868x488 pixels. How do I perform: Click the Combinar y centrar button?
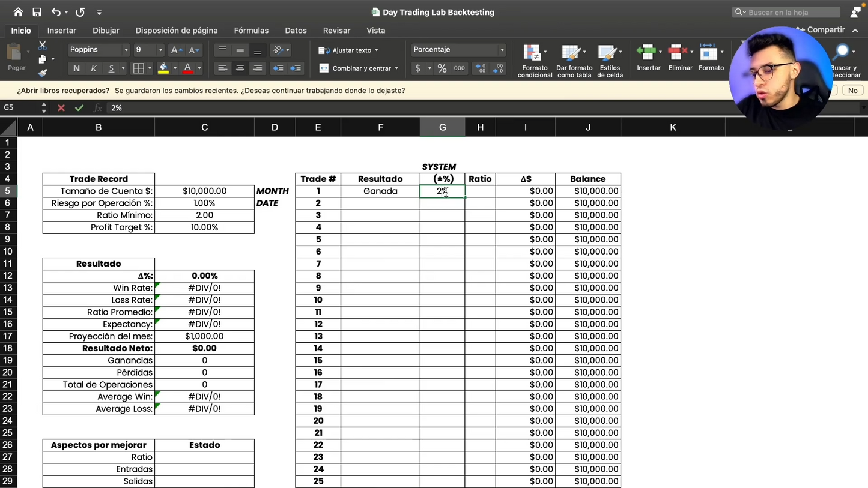(x=359, y=68)
